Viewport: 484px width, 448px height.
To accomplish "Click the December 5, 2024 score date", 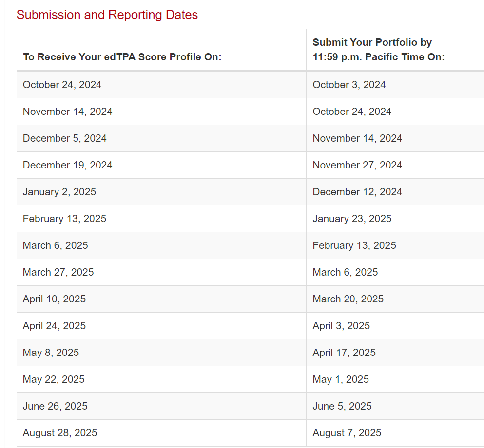I will point(64,138).
